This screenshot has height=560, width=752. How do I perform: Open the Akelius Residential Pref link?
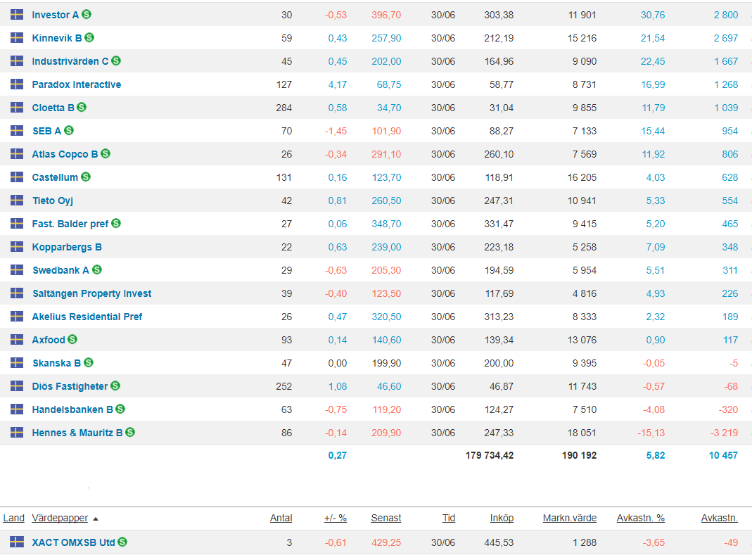87,317
